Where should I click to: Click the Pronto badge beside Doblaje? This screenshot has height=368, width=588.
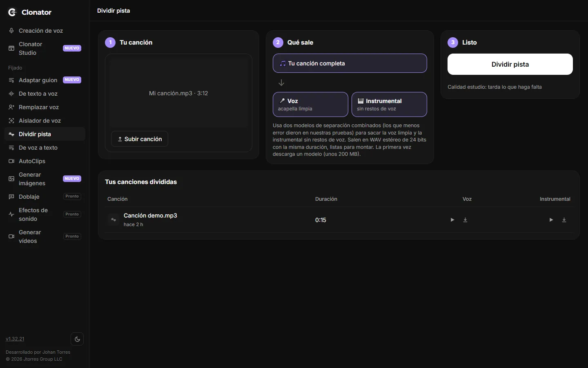pos(72,196)
